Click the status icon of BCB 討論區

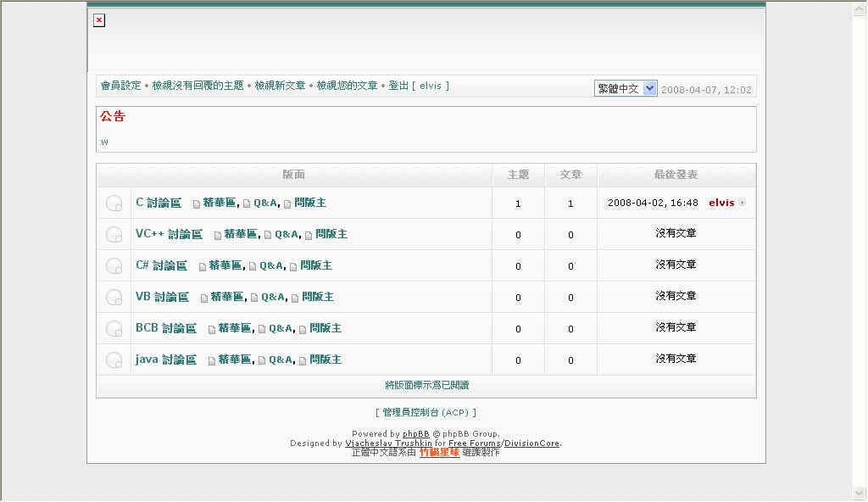click(114, 329)
